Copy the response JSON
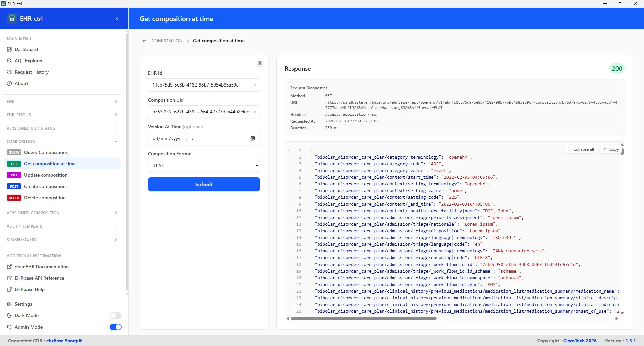This screenshot has height=346, width=644. pos(611,149)
